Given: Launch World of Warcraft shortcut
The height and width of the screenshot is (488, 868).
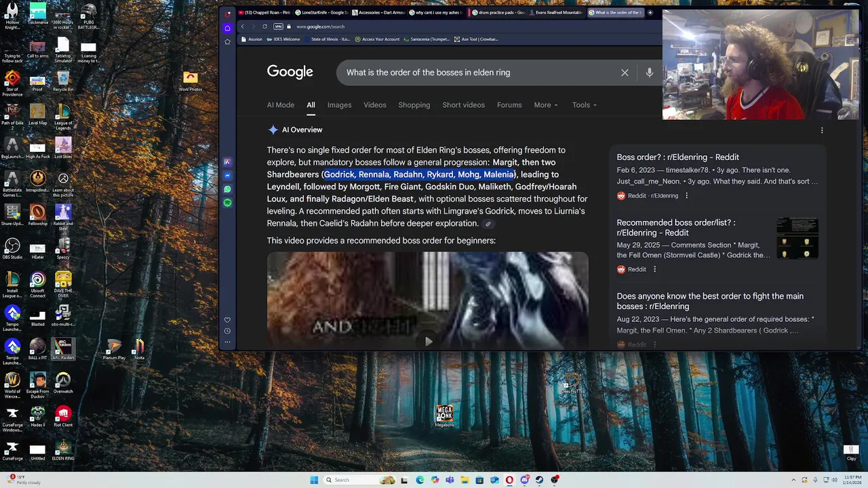Looking at the screenshot, I should [x=12, y=386].
